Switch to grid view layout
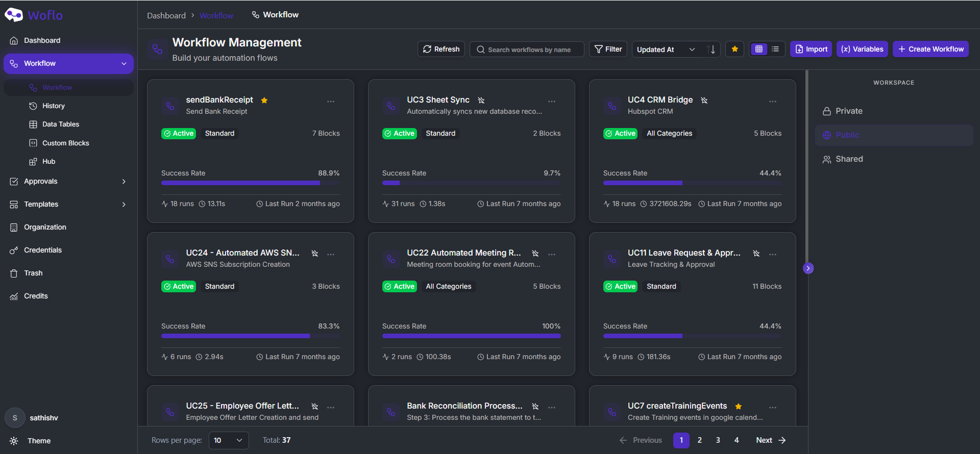 coord(759,49)
